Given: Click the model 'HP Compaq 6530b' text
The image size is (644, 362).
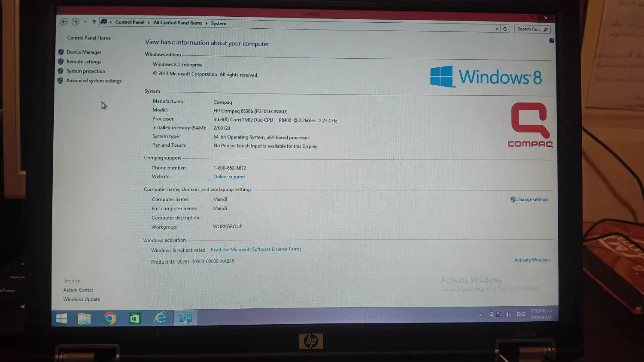Looking at the screenshot, I should click(250, 111).
